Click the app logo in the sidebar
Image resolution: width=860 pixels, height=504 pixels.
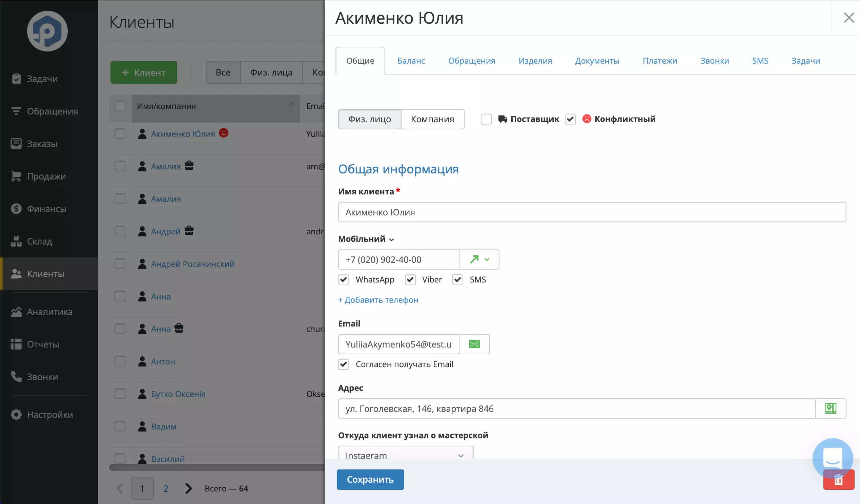(47, 31)
